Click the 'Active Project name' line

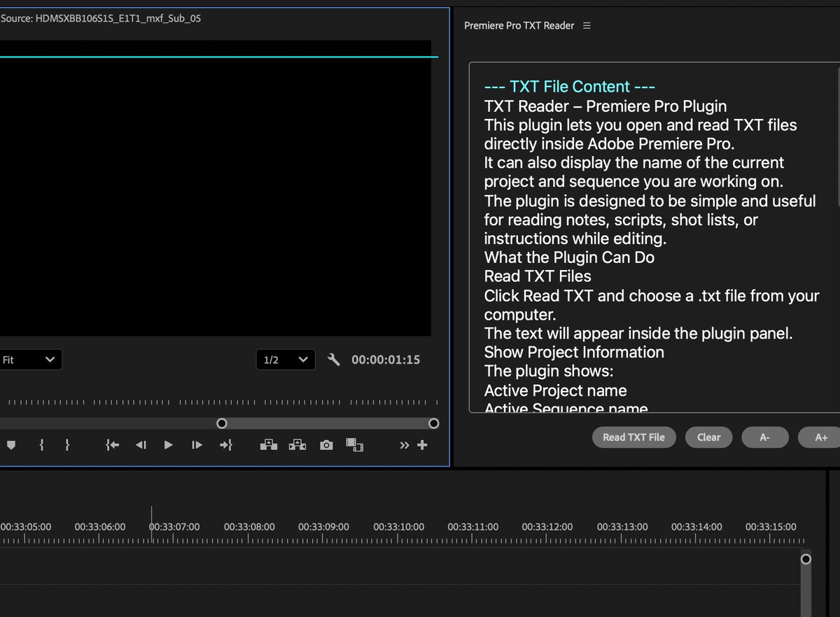pos(555,390)
